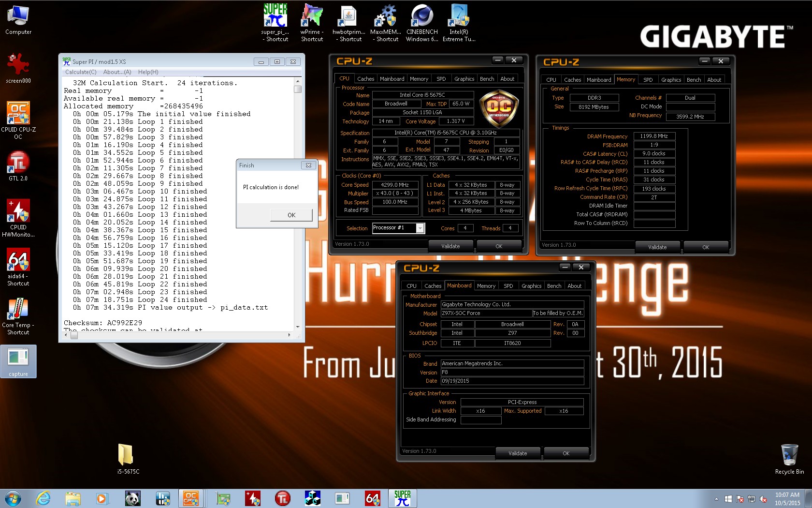Click OK in the Finish dialog
The height and width of the screenshot is (508, 812).
pos(291,215)
